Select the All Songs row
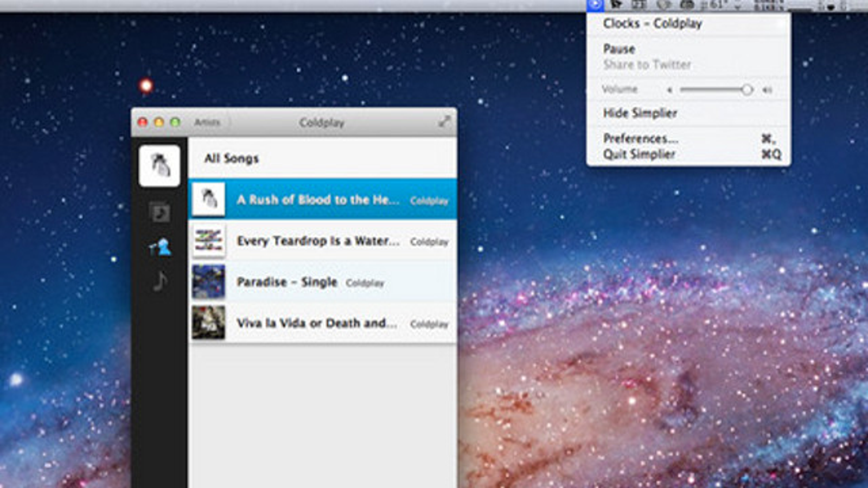 click(x=322, y=158)
